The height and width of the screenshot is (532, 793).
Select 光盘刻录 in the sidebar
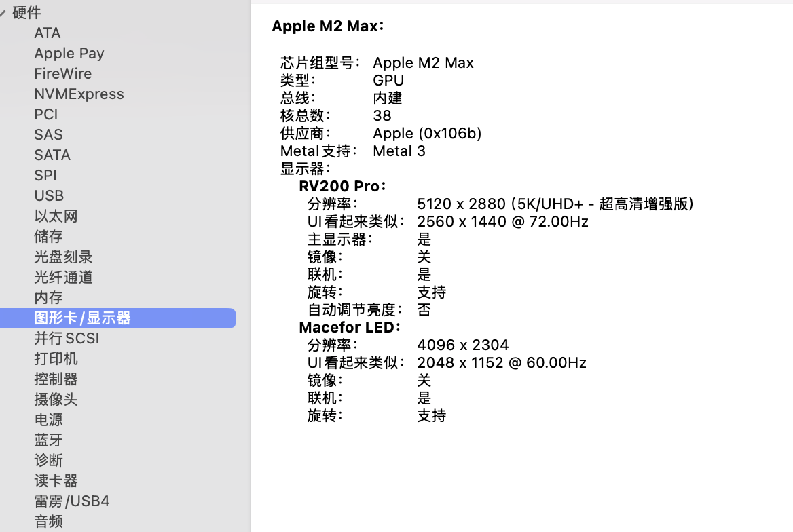(63, 257)
